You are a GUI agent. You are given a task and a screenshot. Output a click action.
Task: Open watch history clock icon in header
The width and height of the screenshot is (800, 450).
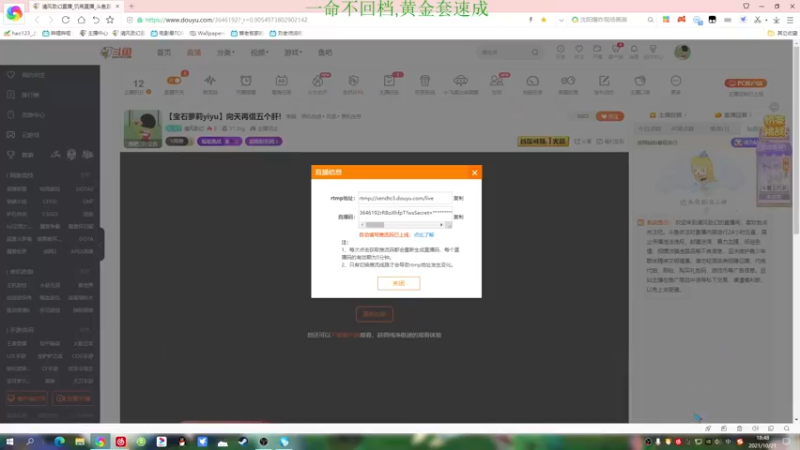click(x=560, y=51)
